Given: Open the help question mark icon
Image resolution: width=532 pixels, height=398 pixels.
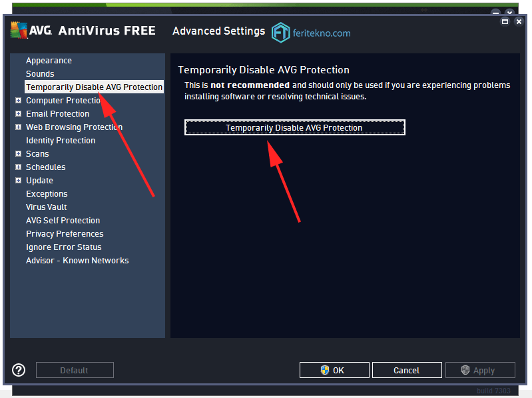Looking at the screenshot, I should [19, 370].
